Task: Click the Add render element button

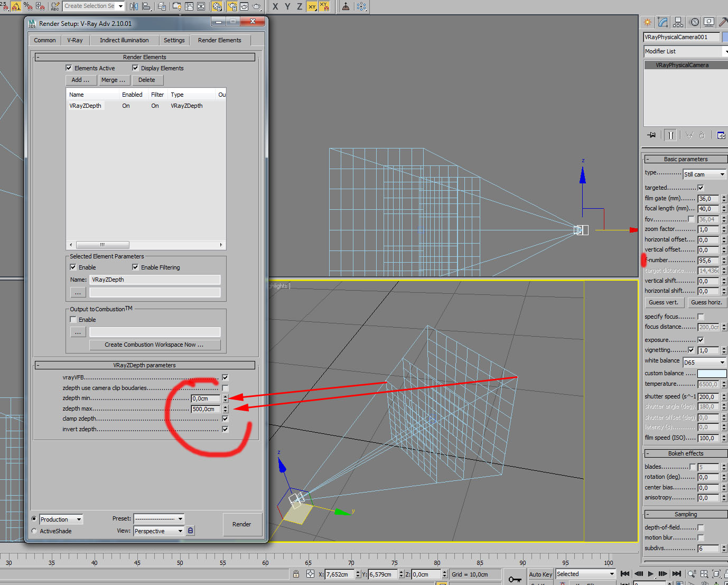Action: coord(81,80)
